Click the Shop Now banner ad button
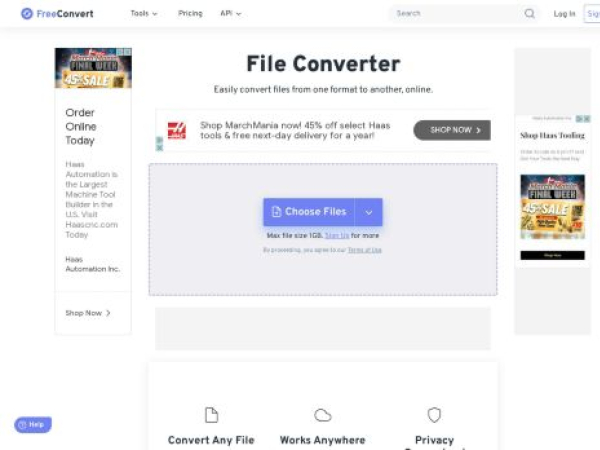 pyautogui.click(x=452, y=130)
